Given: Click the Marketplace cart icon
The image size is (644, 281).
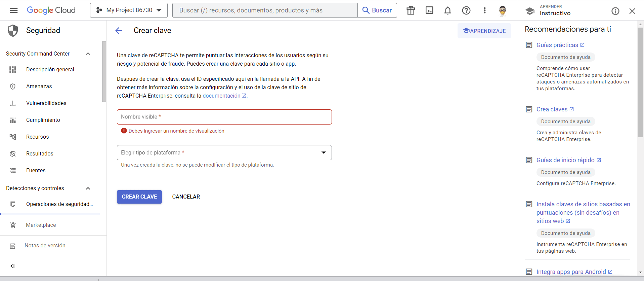Looking at the screenshot, I should tap(13, 225).
